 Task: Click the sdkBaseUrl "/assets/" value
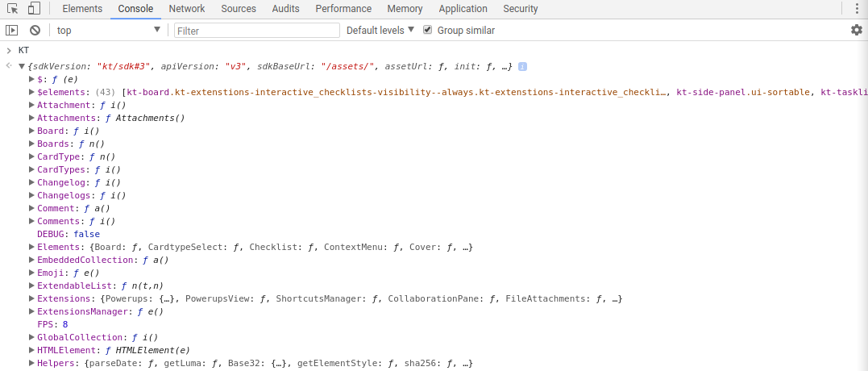point(349,66)
